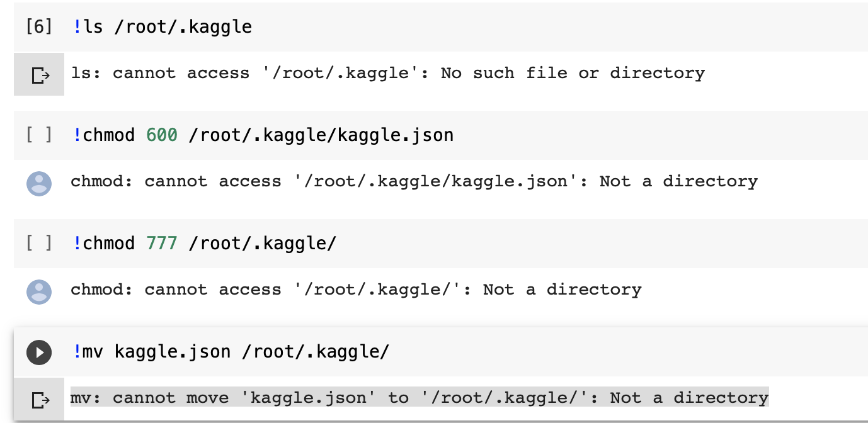The width and height of the screenshot is (868, 423).
Task: Click the chmod kaggle.json 'Not a directory' error output
Action: pos(414,181)
